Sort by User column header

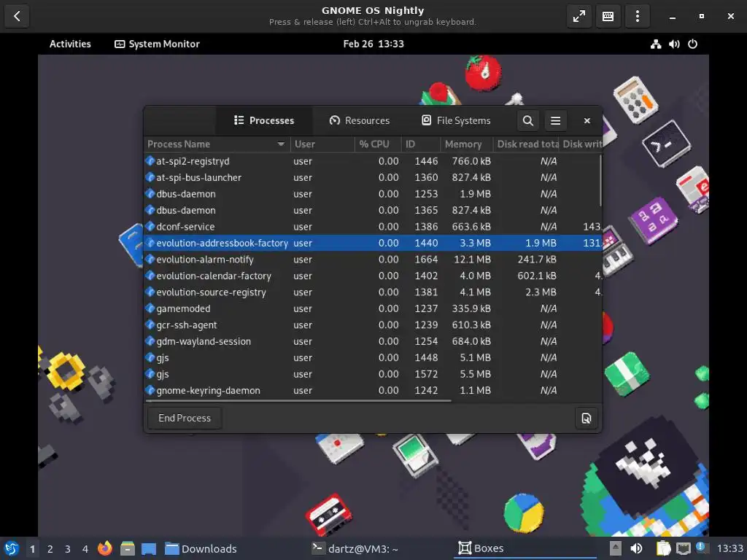322,144
